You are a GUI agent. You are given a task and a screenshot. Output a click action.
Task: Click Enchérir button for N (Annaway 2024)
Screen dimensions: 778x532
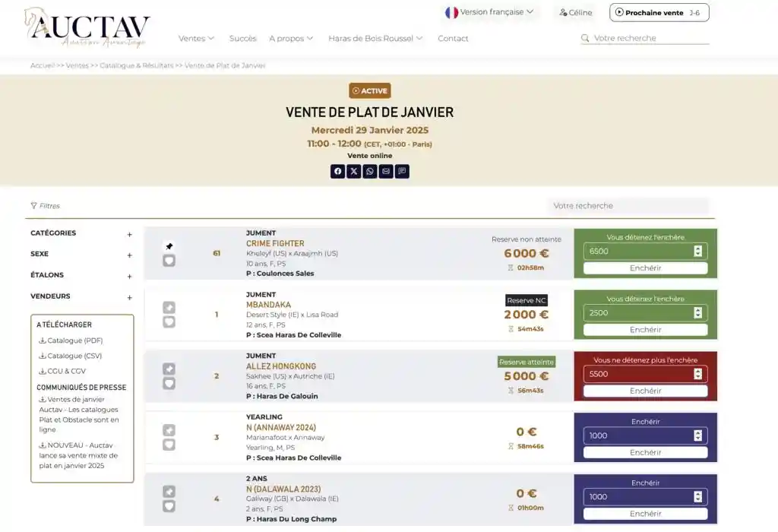pos(645,453)
